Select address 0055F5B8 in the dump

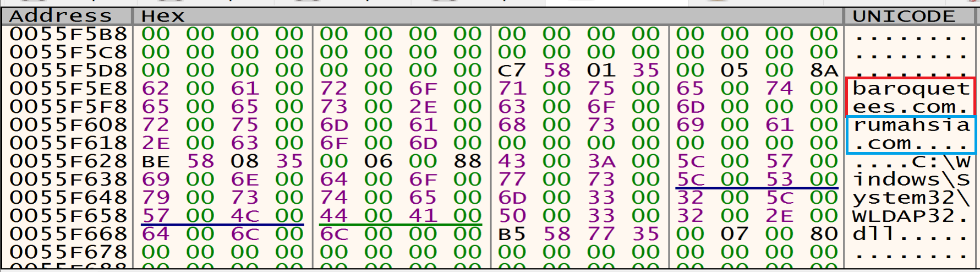68,34
